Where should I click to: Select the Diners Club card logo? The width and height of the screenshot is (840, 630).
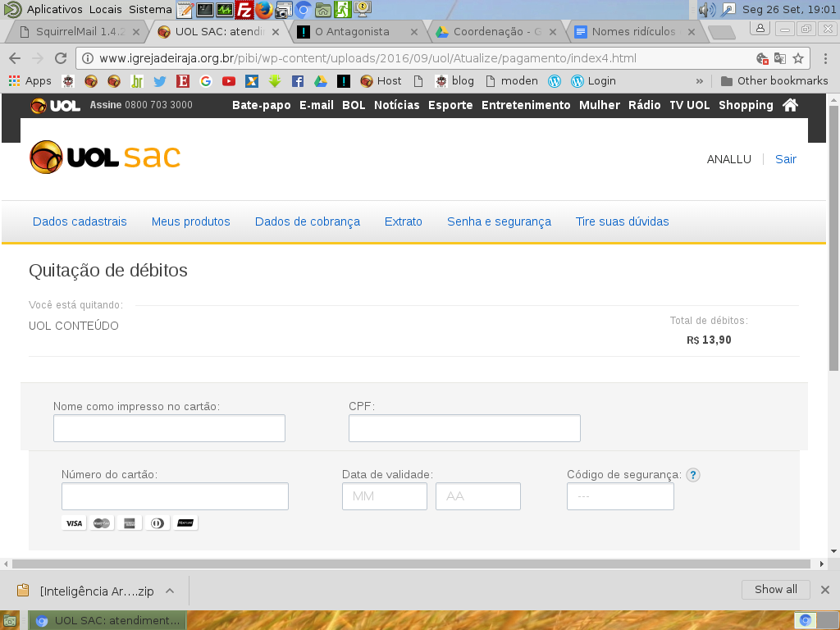click(157, 523)
